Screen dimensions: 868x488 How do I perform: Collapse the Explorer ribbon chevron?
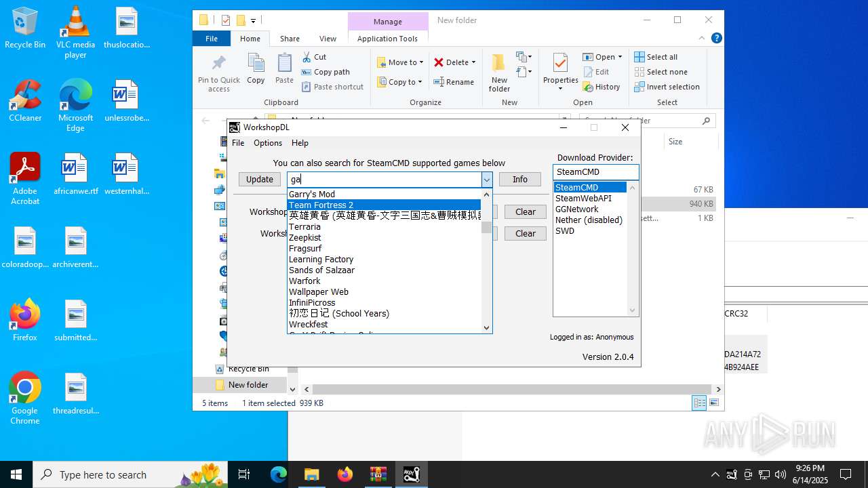click(x=702, y=38)
